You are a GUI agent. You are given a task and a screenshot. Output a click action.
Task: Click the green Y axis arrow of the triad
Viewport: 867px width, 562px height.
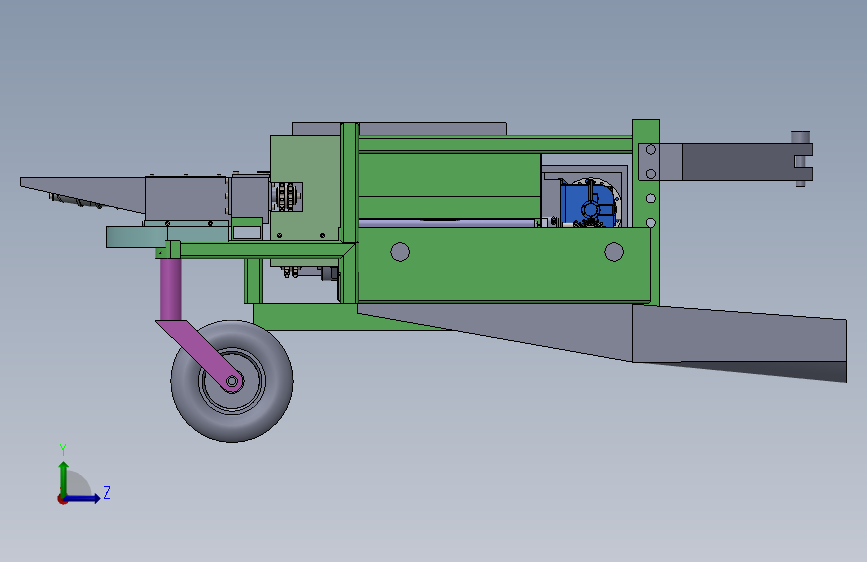tap(64, 478)
